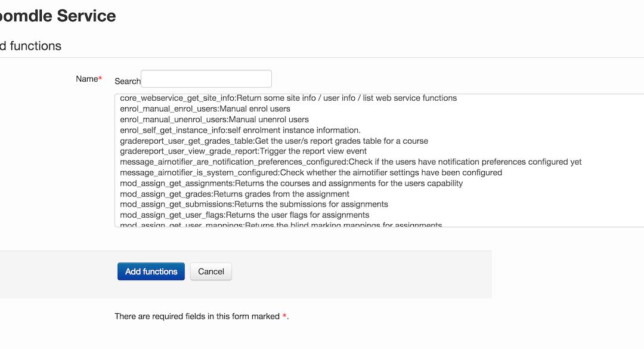Click the Search label beside the input
The image size is (644, 349).
pyautogui.click(x=127, y=81)
